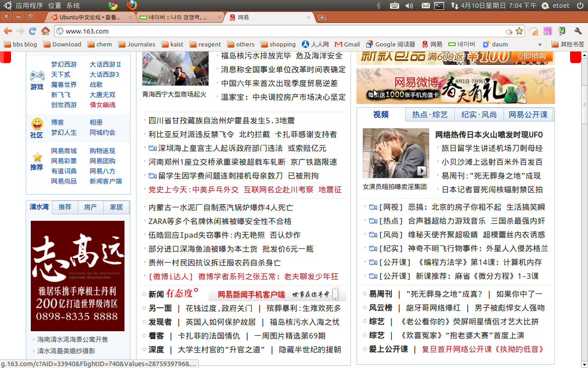Click the 推荐 star icon
The height and width of the screenshot is (368, 588).
pos(37,157)
